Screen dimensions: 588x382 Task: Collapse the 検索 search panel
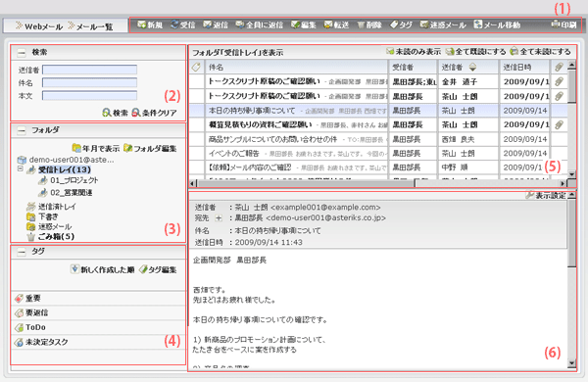(x=22, y=53)
